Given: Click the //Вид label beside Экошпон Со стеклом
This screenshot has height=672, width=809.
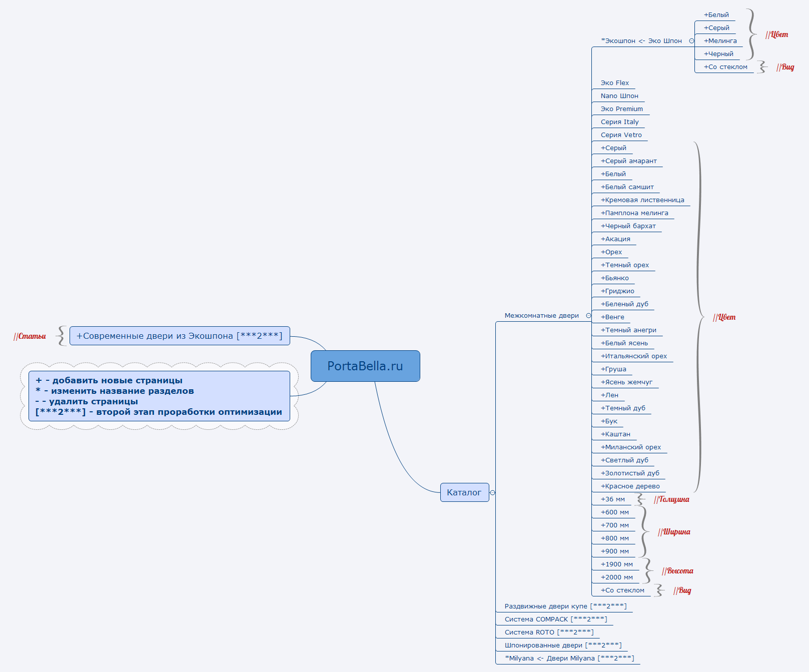Looking at the screenshot, I should point(785,67).
